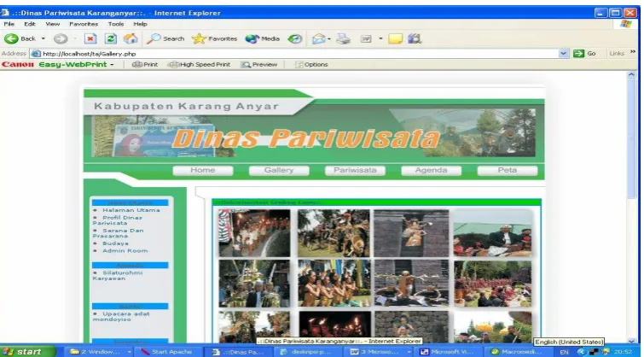This screenshot has height=357, width=644.
Task: Open the Mail button dropdown arrow
Action: pyautogui.click(x=329, y=38)
